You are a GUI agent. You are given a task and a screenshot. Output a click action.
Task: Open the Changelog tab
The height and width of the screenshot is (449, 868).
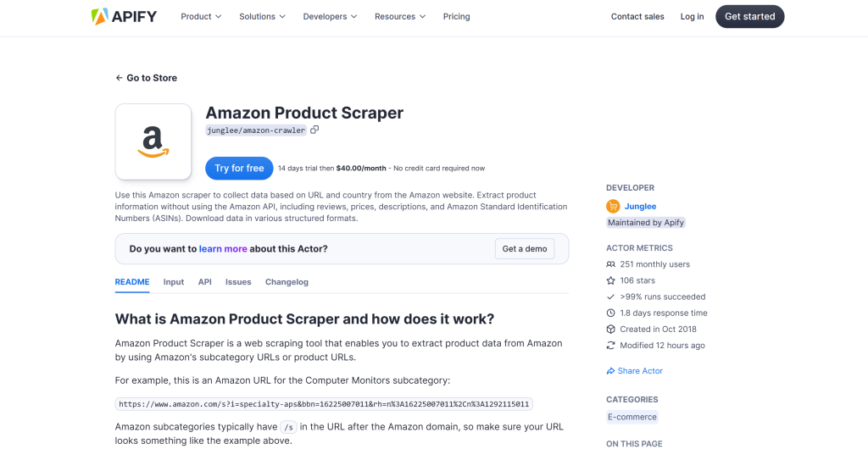[x=287, y=282]
